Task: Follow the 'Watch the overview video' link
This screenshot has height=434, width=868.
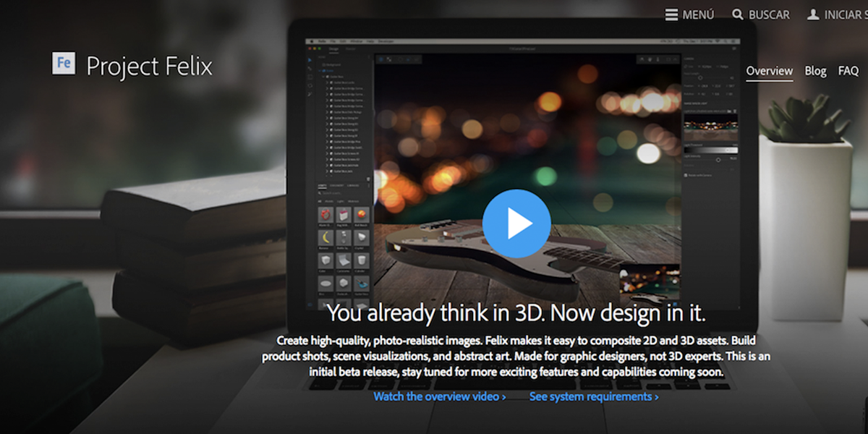Action: coord(439,396)
